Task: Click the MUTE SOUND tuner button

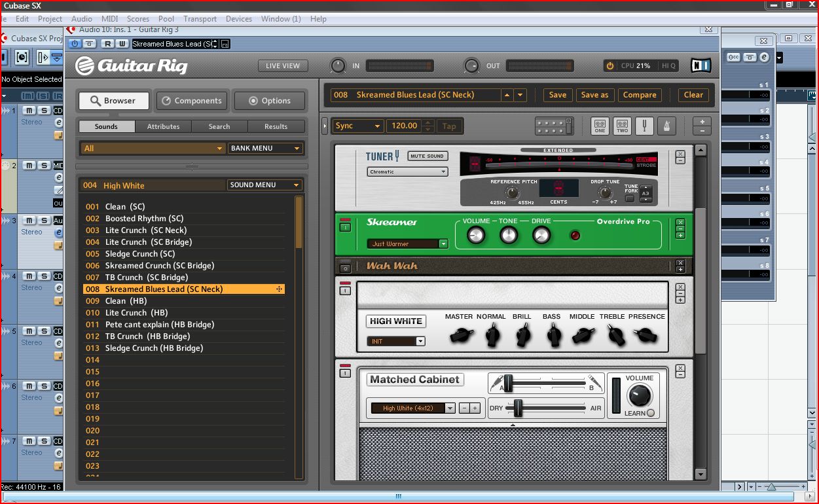Action: (x=428, y=156)
